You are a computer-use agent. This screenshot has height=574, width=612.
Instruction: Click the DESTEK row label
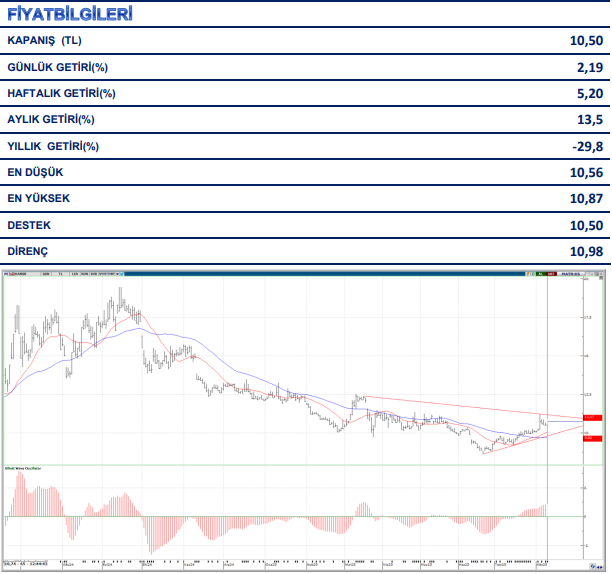point(29,225)
